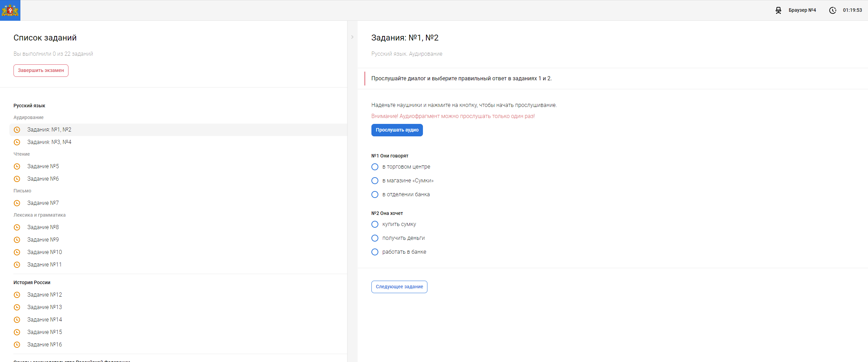The image size is (868, 362).
Task: Collapse the task list panel chevron
Action: (x=352, y=37)
